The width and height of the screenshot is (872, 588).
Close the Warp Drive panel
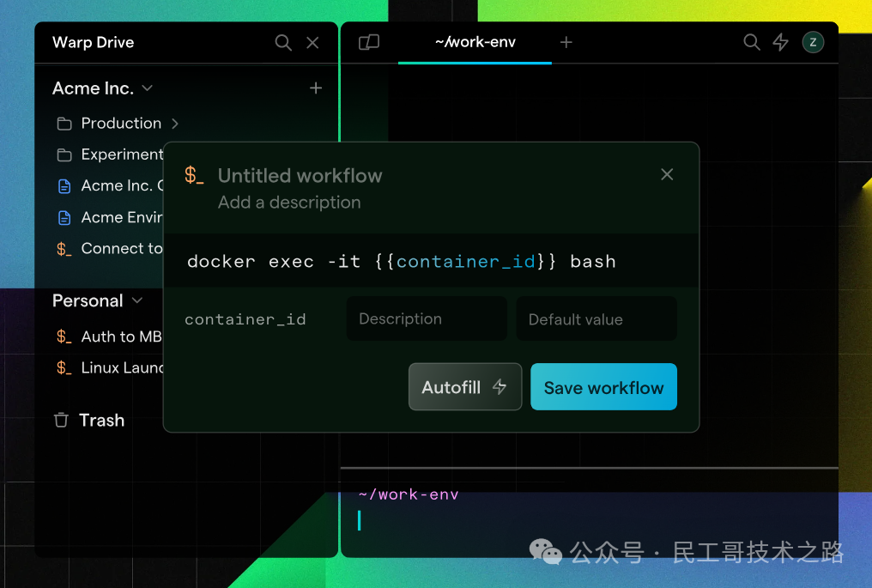point(312,43)
